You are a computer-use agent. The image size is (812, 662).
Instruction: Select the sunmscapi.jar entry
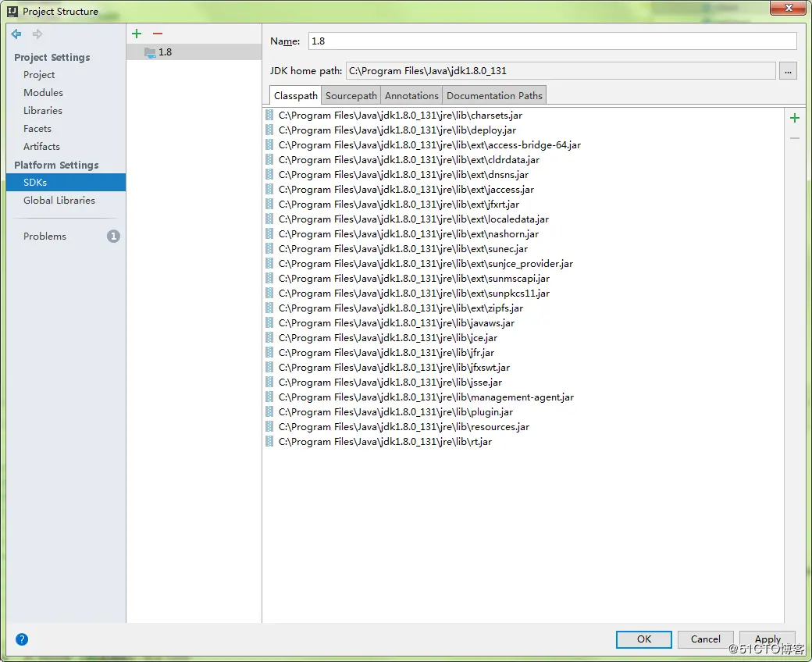[x=523, y=279]
